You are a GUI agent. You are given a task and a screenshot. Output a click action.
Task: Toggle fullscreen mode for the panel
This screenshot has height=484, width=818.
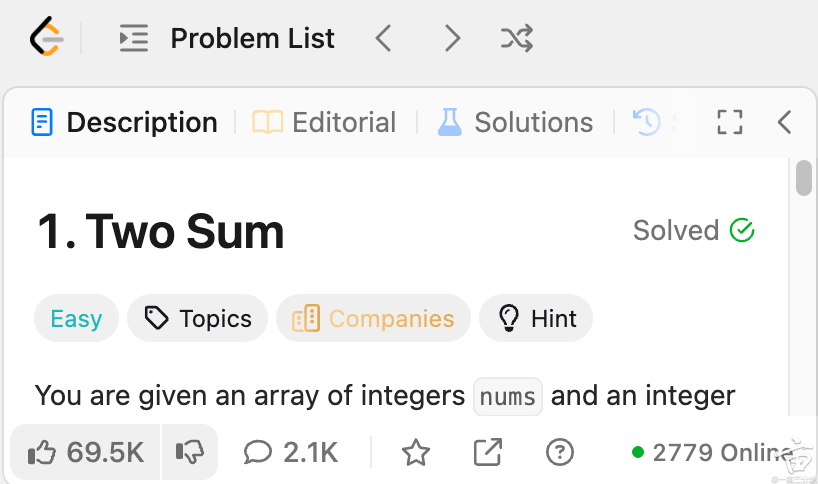click(729, 122)
